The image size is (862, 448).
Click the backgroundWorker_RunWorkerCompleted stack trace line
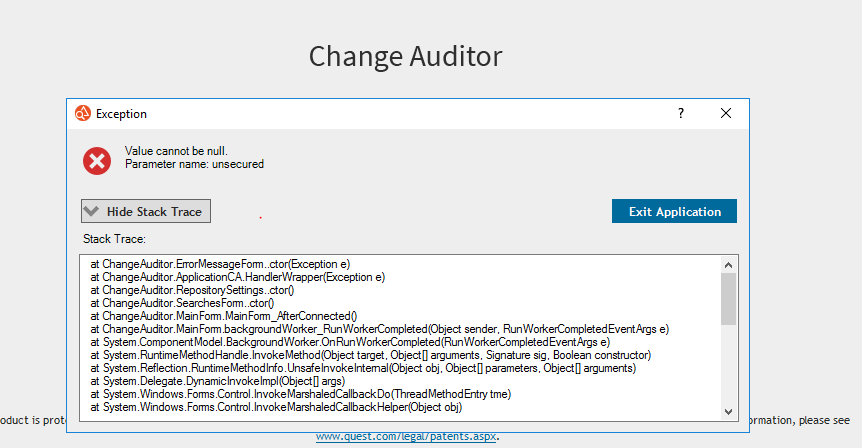[x=380, y=329]
